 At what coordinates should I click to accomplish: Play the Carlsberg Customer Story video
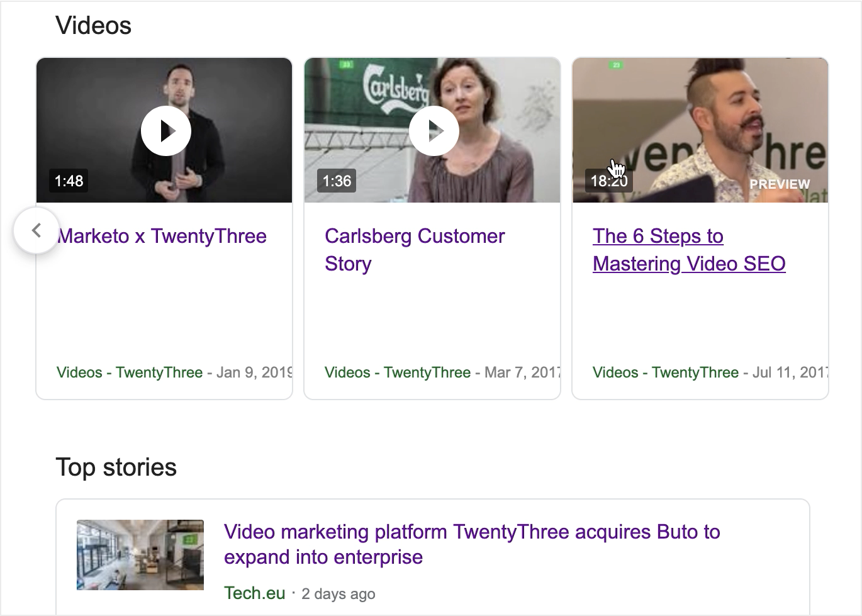[x=434, y=131]
